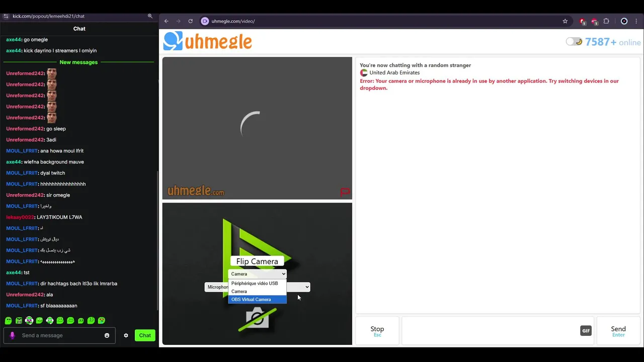Click axe44 in 'go omegle' message
Viewport: 644px width, 362px height.
pyautogui.click(x=14, y=40)
